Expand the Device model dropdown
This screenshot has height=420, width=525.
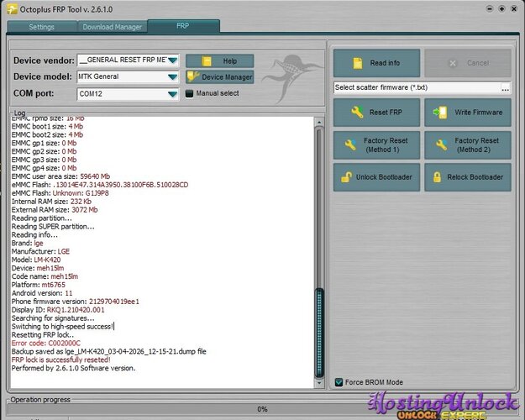click(x=172, y=77)
